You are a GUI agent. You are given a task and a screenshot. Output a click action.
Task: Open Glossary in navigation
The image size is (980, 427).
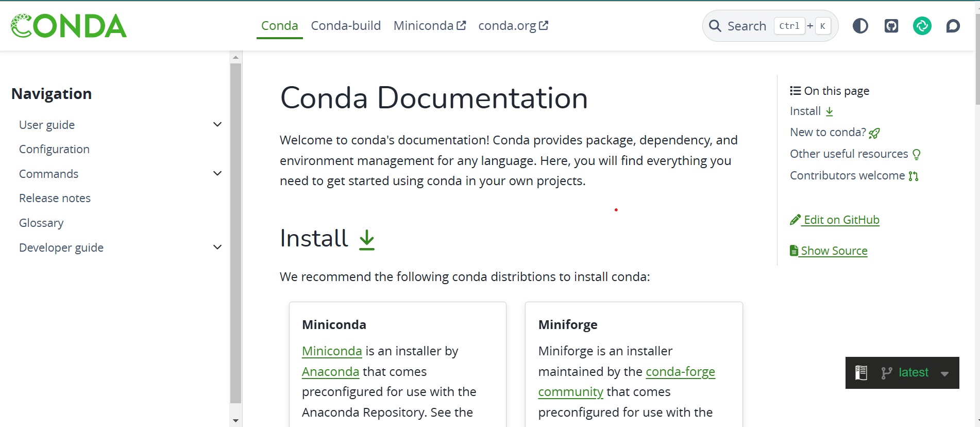pyautogui.click(x=41, y=223)
